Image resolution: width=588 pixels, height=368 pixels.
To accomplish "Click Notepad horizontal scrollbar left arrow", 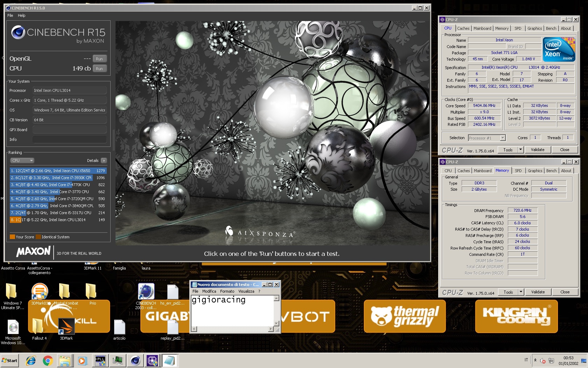I will 194,329.
